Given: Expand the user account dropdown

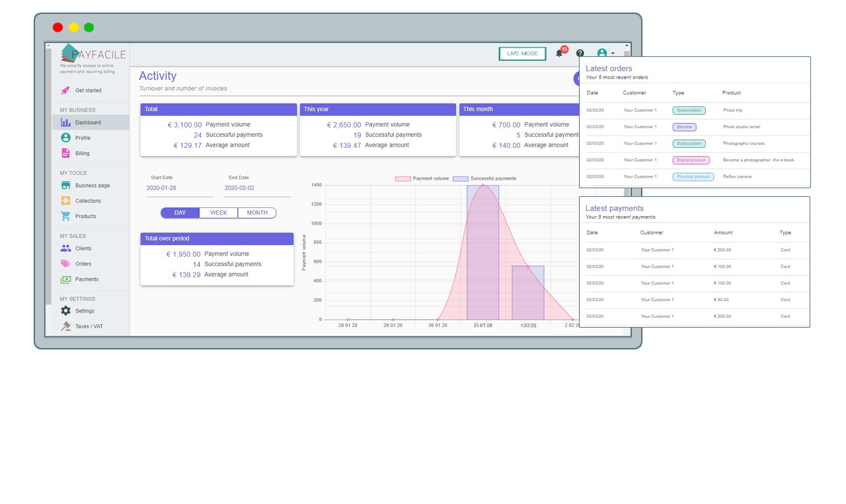Looking at the screenshot, I should [x=605, y=54].
